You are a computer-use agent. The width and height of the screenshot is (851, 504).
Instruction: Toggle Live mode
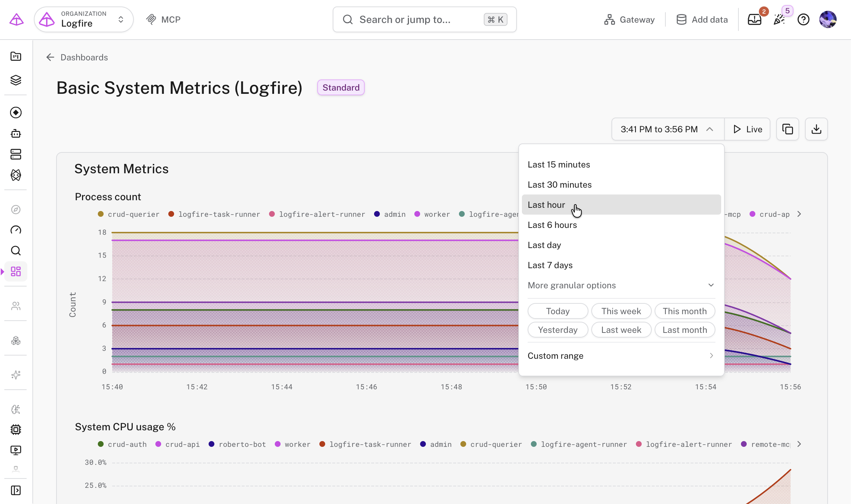pyautogui.click(x=747, y=129)
